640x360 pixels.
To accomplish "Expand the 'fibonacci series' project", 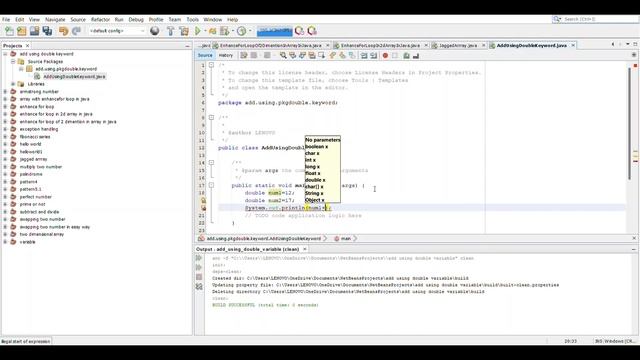I will click(x=5, y=137).
